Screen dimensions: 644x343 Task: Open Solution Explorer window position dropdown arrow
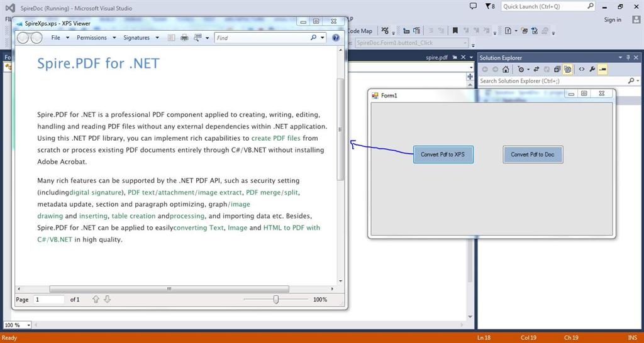[621, 58]
